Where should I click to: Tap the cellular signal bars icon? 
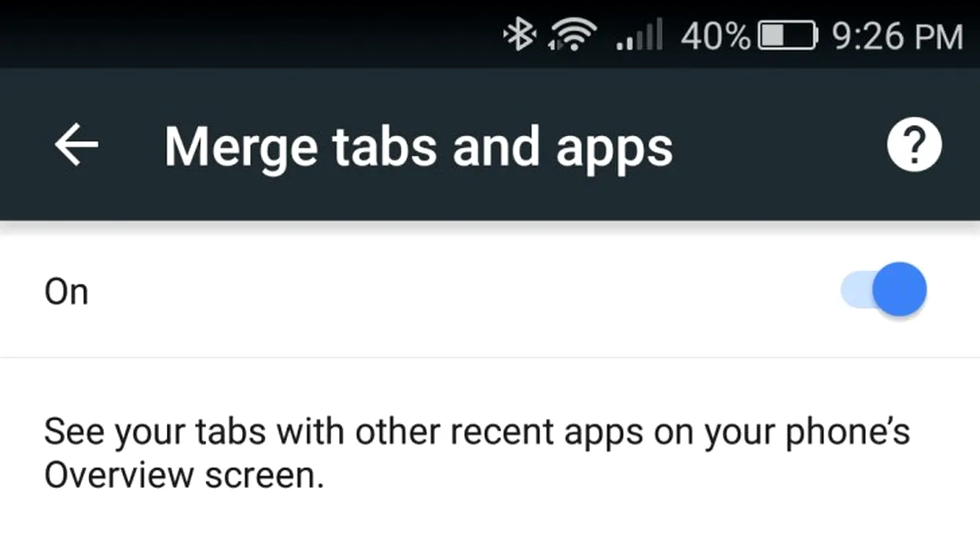pyautogui.click(x=639, y=35)
